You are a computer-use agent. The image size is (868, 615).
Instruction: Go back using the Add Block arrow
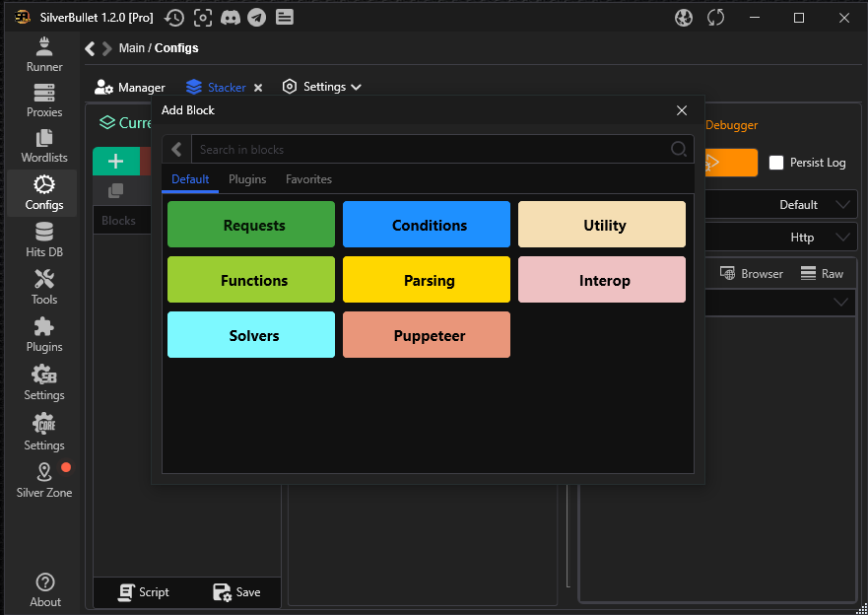tap(176, 149)
